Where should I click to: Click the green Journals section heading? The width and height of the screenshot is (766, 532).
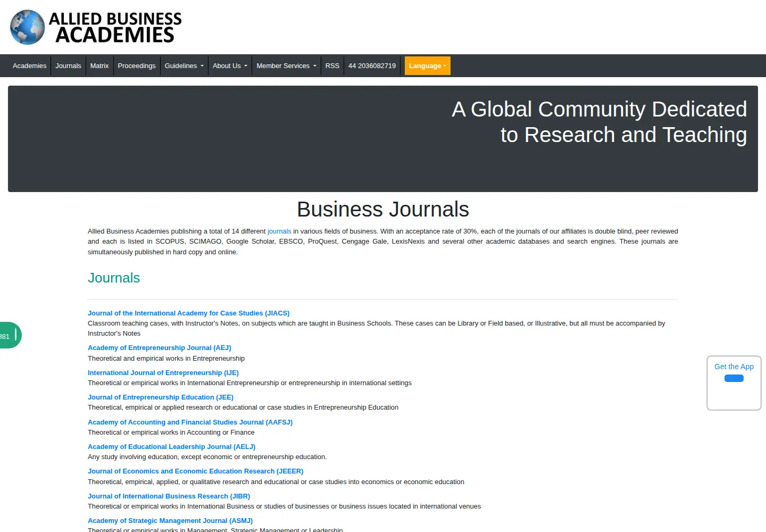pos(114,278)
